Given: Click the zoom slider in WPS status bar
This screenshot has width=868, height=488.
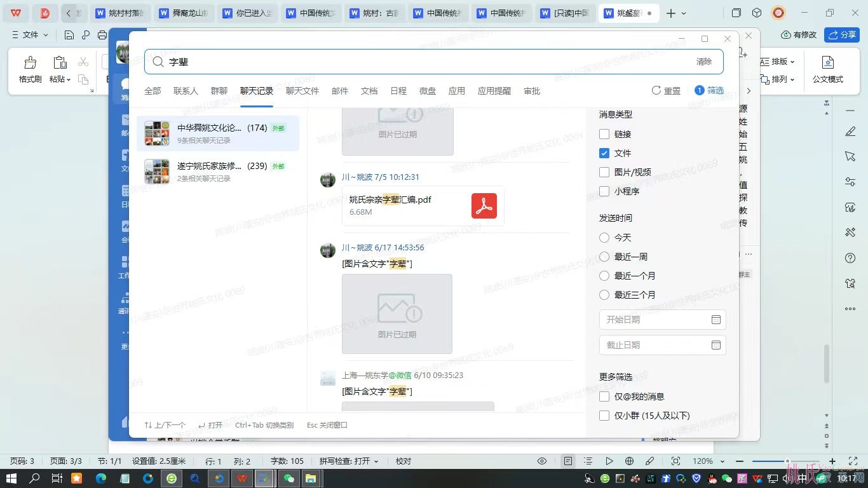Looking at the screenshot, I should (787, 461).
